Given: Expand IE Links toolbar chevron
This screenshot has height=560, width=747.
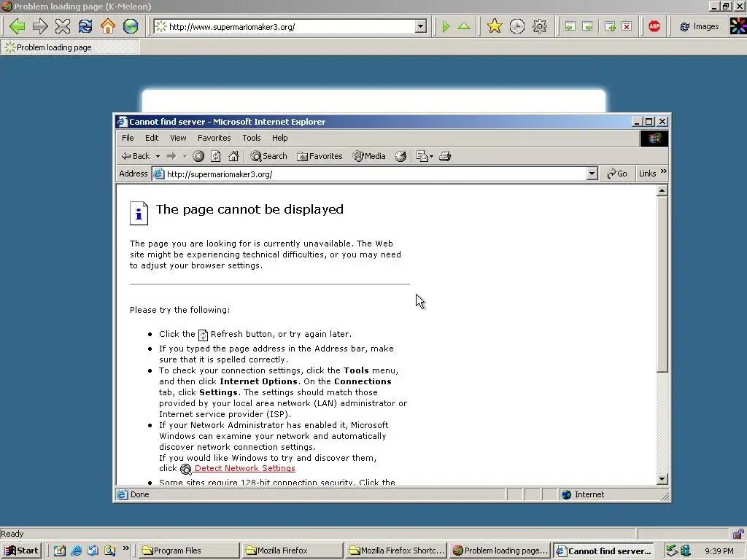Looking at the screenshot, I should pyautogui.click(x=664, y=171).
